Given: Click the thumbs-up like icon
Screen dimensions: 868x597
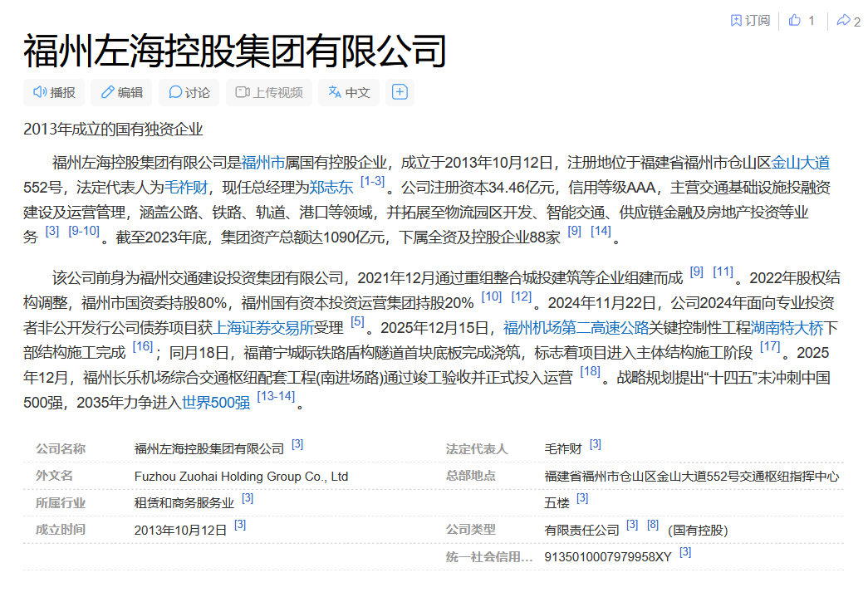Looking at the screenshot, I should pos(796,21).
